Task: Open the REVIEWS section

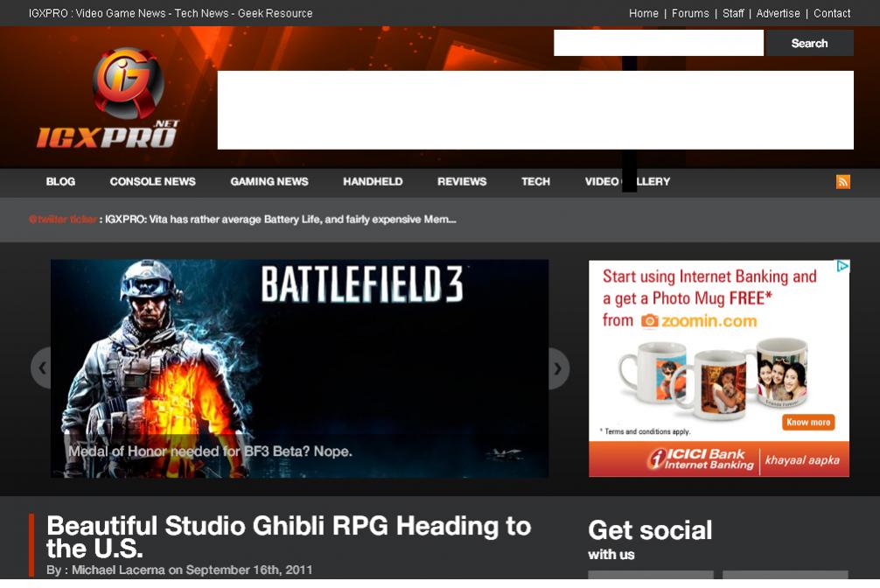Action: click(x=462, y=181)
